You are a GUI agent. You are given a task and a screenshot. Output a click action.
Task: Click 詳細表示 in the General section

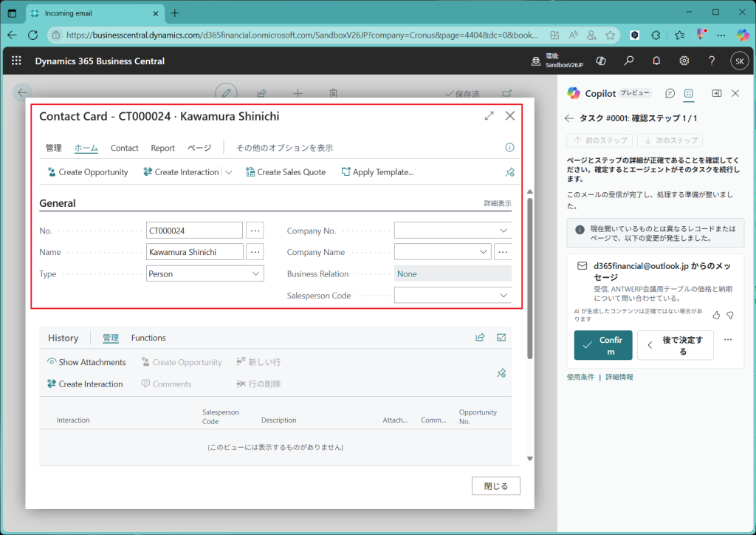coord(498,203)
